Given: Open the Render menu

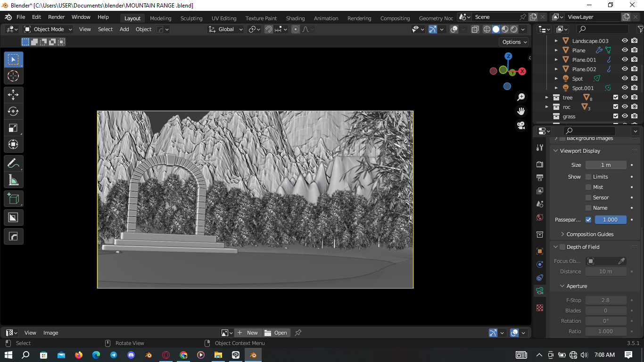Looking at the screenshot, I should coord(56,17).
